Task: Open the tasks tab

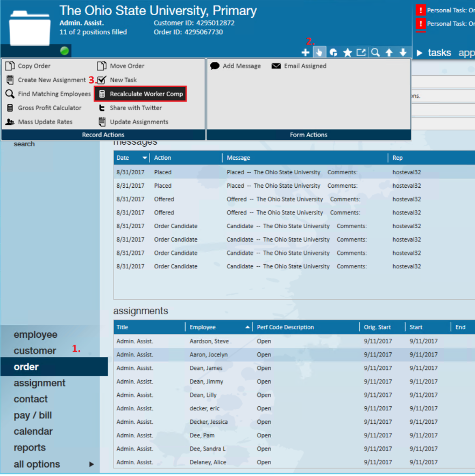Action: coord(439,53)
